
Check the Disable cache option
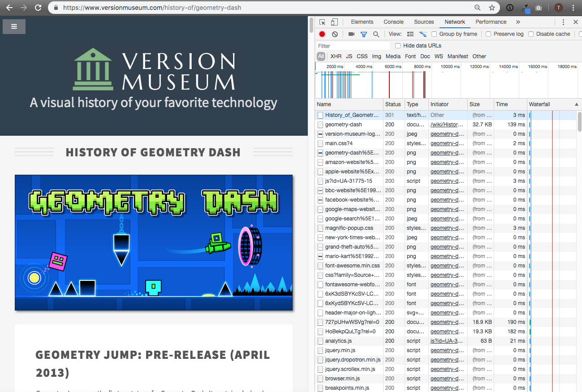pyautogui.click(x=531, y=34)
